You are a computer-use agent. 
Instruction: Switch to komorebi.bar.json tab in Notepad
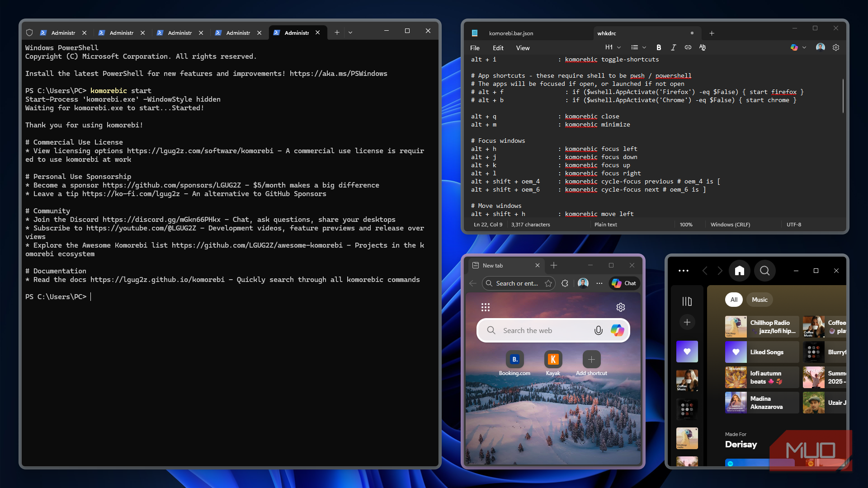pos(529,33)
